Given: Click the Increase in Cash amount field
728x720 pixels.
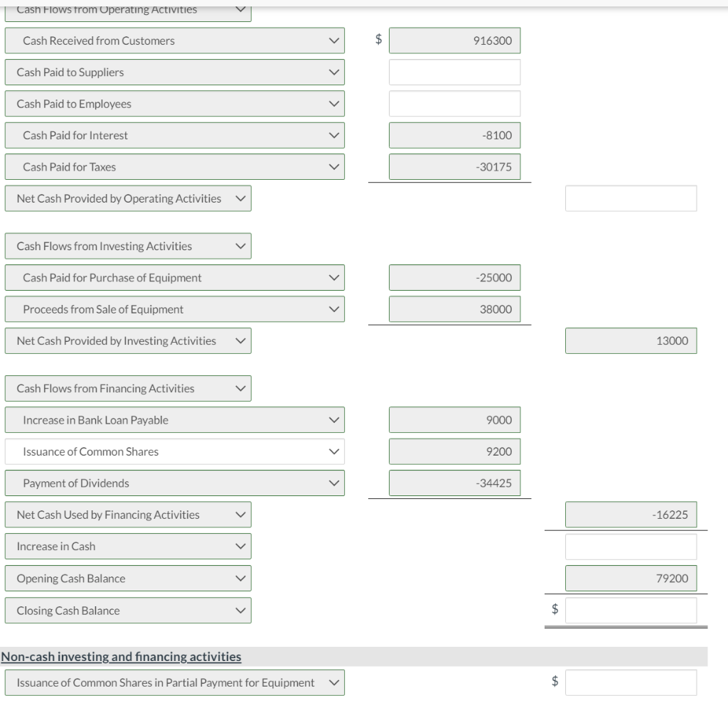Looking at the screenshot, I should [x=631, y=547].
